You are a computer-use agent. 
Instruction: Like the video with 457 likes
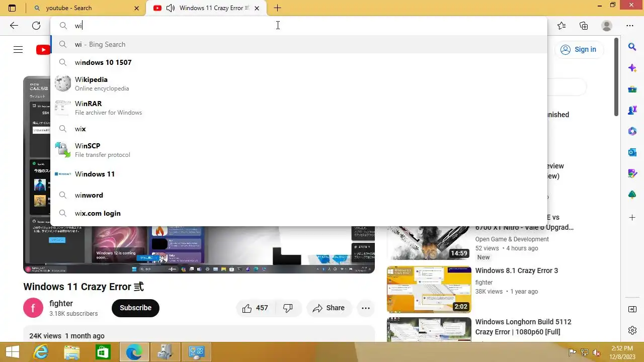click(256, 308)
